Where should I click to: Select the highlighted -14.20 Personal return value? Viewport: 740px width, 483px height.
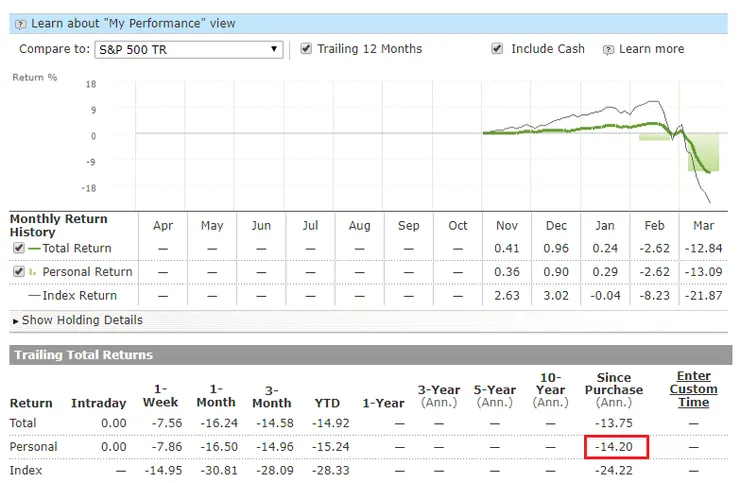[616, 447]
